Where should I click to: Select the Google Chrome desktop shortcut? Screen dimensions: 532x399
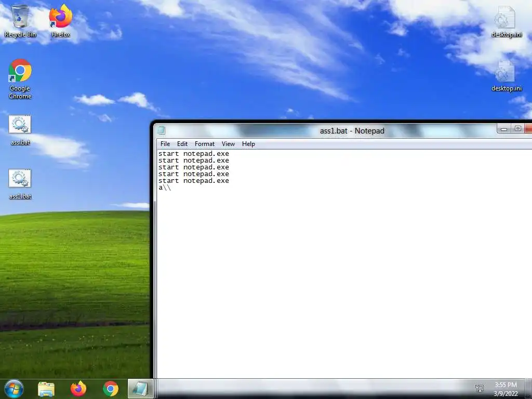click(x=20, y=79)
